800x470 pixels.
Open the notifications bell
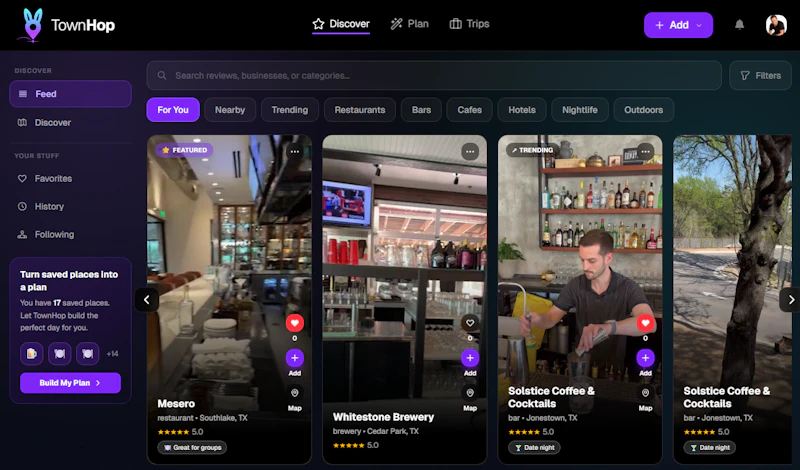tap(739, 24)
